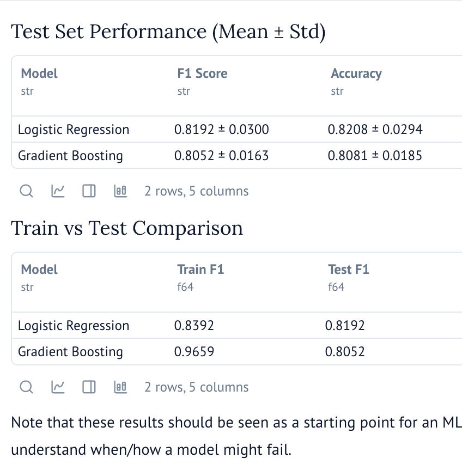
Task: Click the Model header in comparison table
Action: click(x=39, y=269)
